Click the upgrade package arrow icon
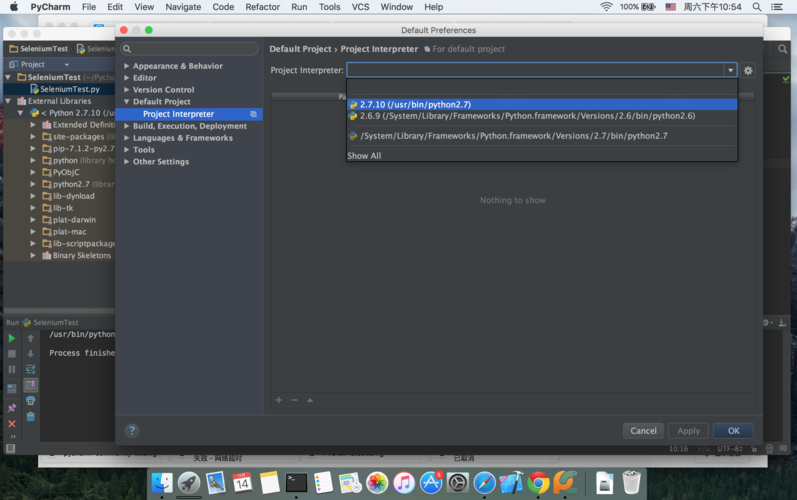 click(x=310, y=400)
